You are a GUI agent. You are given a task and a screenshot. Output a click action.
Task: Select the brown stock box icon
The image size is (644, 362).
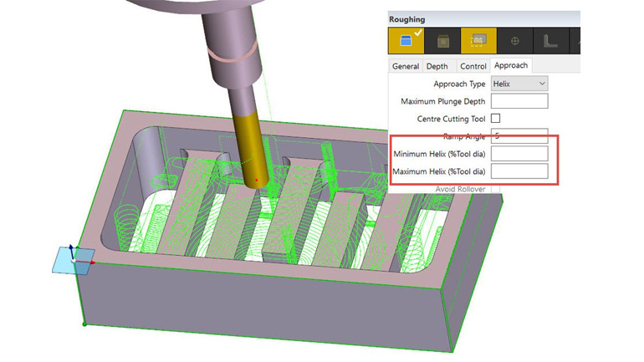(x=443, y=40)
